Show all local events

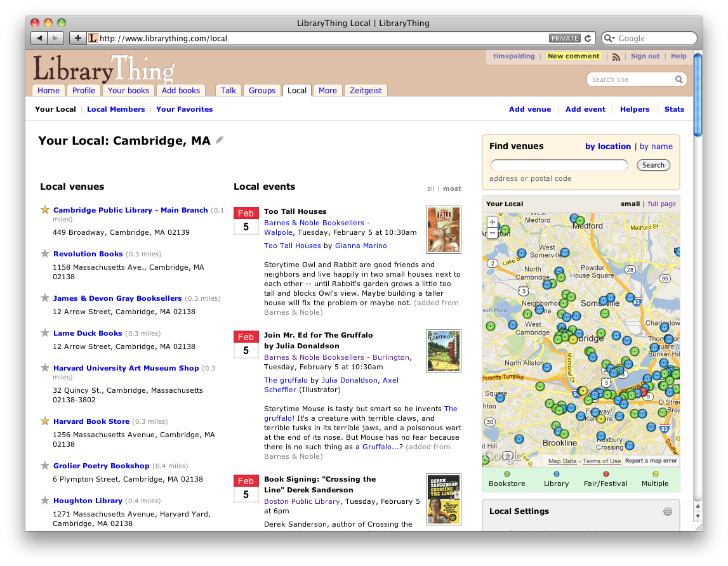[431, 188]
